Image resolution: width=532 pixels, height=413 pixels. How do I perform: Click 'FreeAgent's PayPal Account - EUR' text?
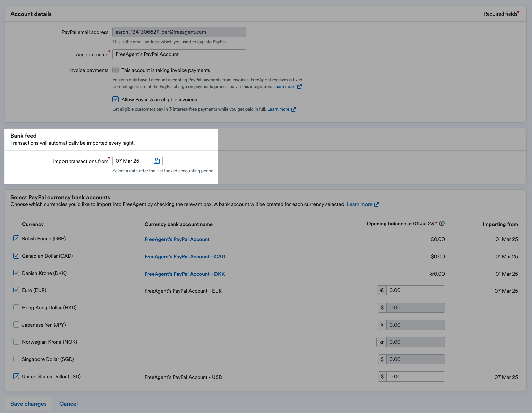[183, 291]
